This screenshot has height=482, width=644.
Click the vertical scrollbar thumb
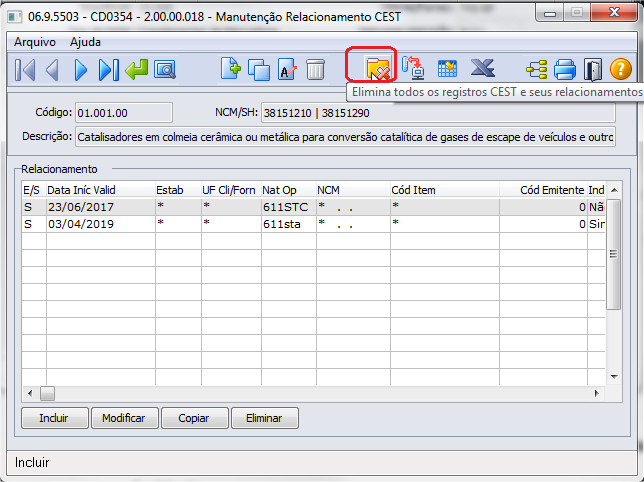coord(614,254)
